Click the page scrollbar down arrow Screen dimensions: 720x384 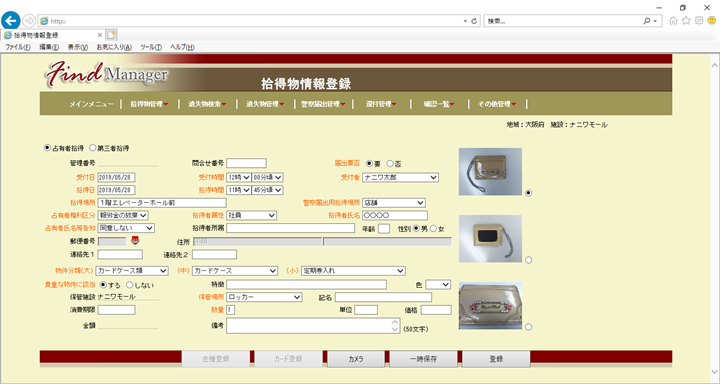coord(714,371)
